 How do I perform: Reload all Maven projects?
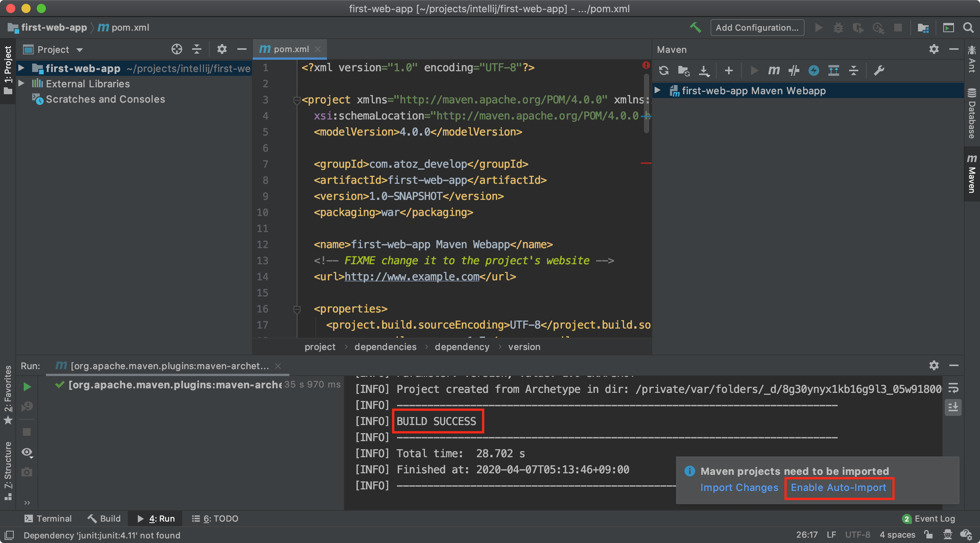(x=664, y=70)
